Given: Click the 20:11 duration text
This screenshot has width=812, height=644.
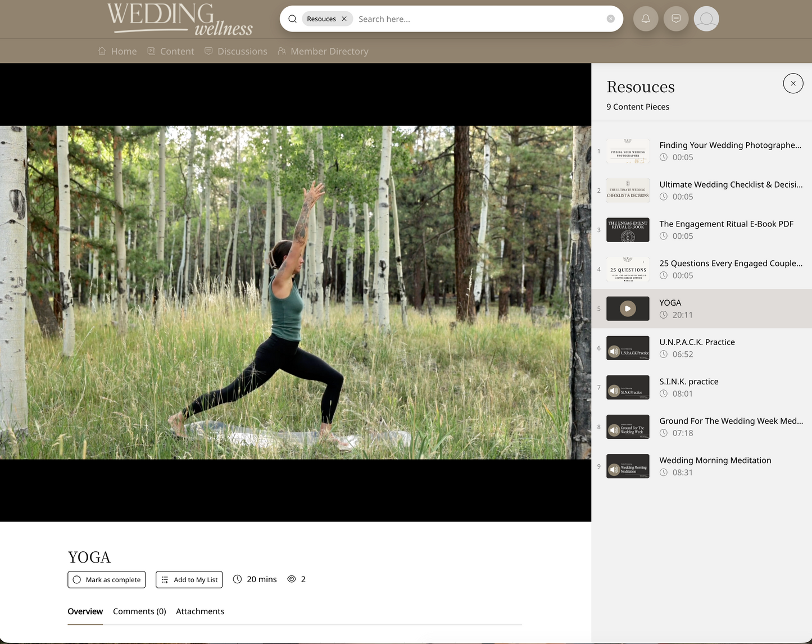Looking at the screenshot, I should point(683,315).
